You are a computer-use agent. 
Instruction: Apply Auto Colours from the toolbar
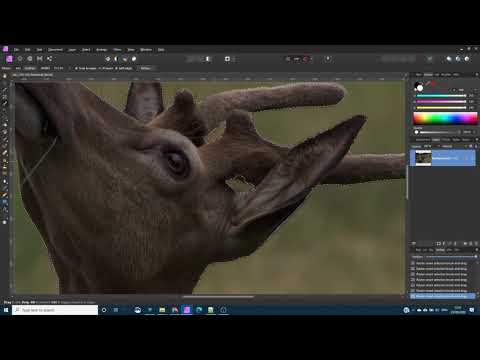pyautogui.click(x=125, y=59)
